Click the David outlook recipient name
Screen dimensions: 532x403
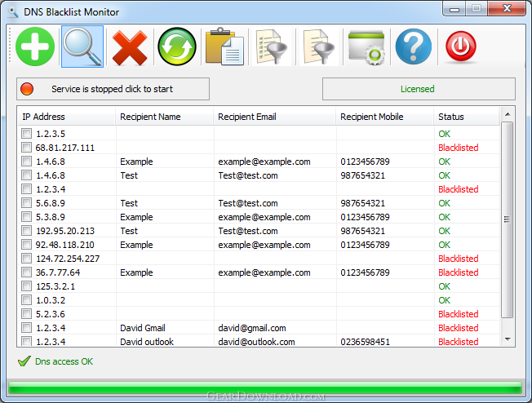[147, 342]
